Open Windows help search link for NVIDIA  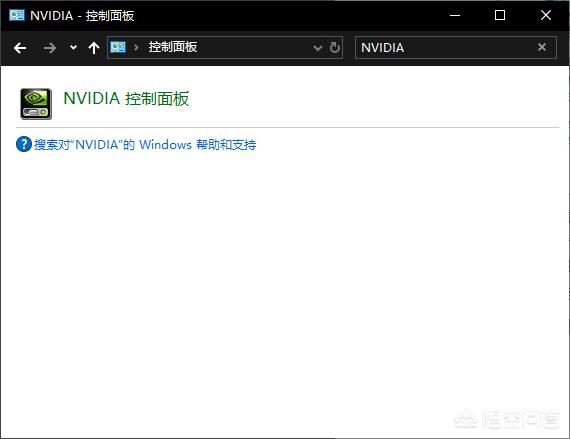[145, 145]
